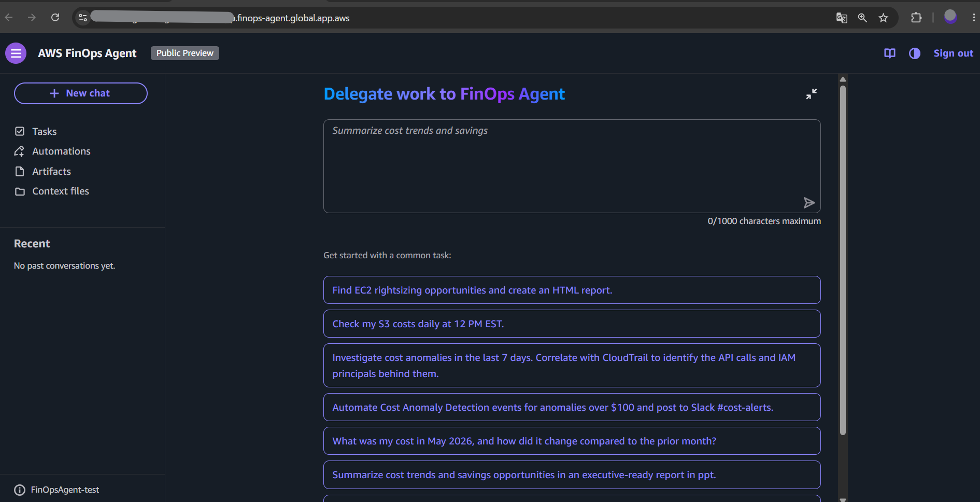Click the Tasks checkbox icon
The height and width of the screenshot is (502, 980).
pyautogui.click(x=20, y=132)
